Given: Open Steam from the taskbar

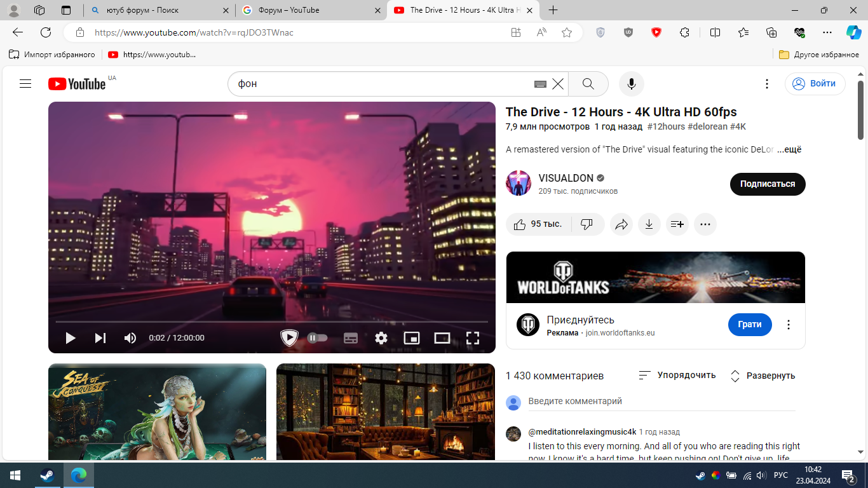Looking at the screenshot, I should pos(48,475).
